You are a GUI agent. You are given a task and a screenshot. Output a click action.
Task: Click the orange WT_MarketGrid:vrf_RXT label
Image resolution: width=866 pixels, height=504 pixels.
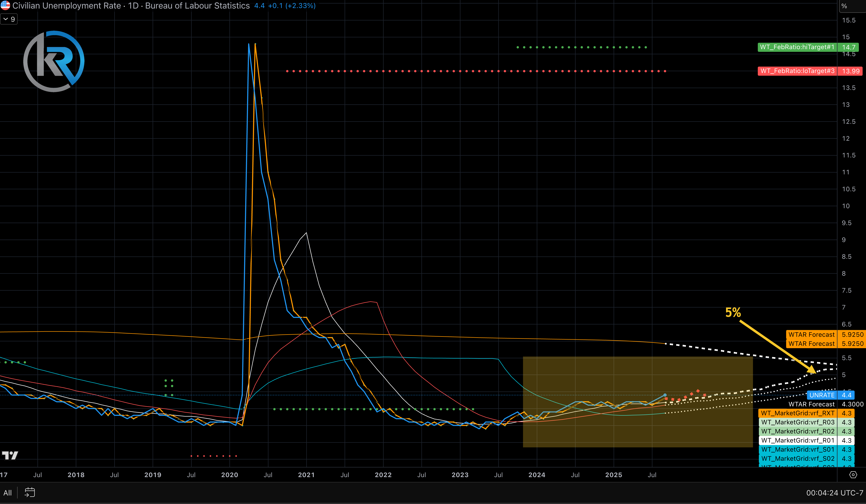(797, 413)
